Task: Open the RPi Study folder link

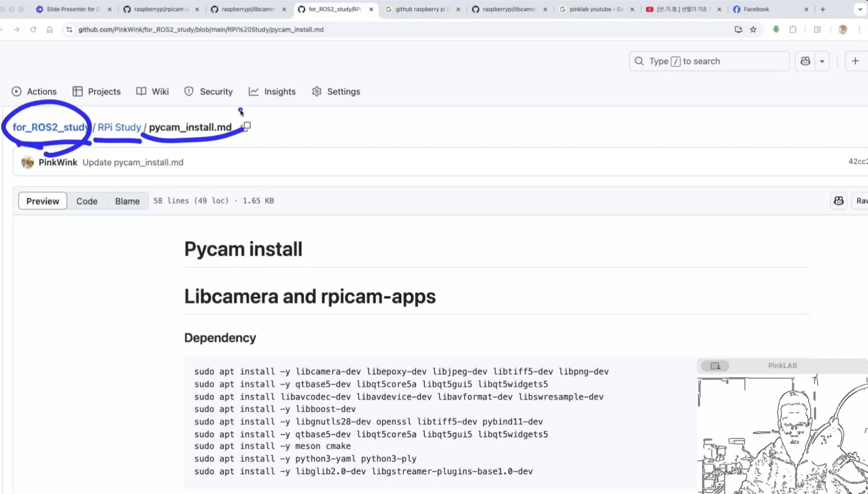Action: click(119, 127)
